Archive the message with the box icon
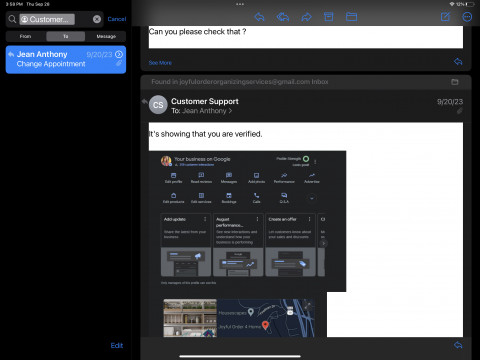Screen dimensions: 480x360 click(329, 17)
